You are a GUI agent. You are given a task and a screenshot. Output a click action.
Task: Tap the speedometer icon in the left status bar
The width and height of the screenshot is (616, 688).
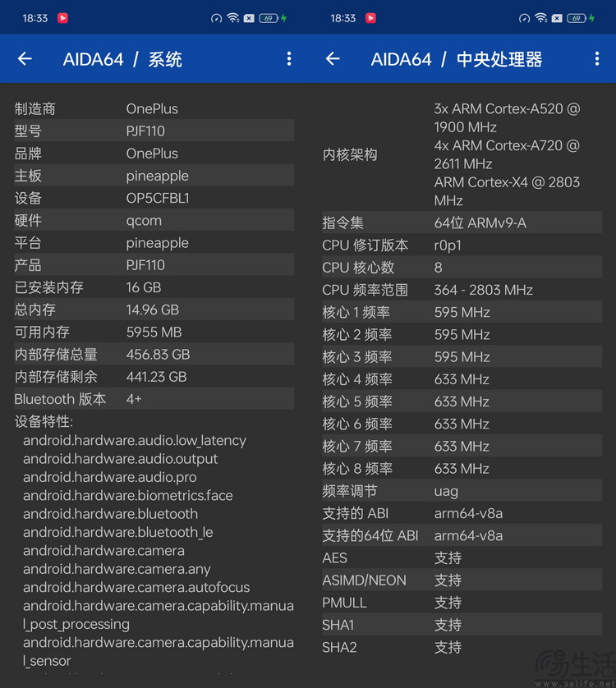tap(216, 18)
